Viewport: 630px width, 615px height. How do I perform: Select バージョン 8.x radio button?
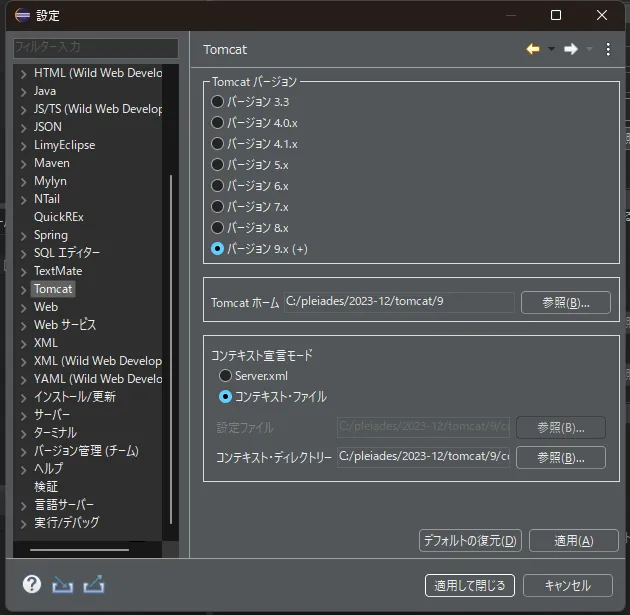click(x=217, y=228)
